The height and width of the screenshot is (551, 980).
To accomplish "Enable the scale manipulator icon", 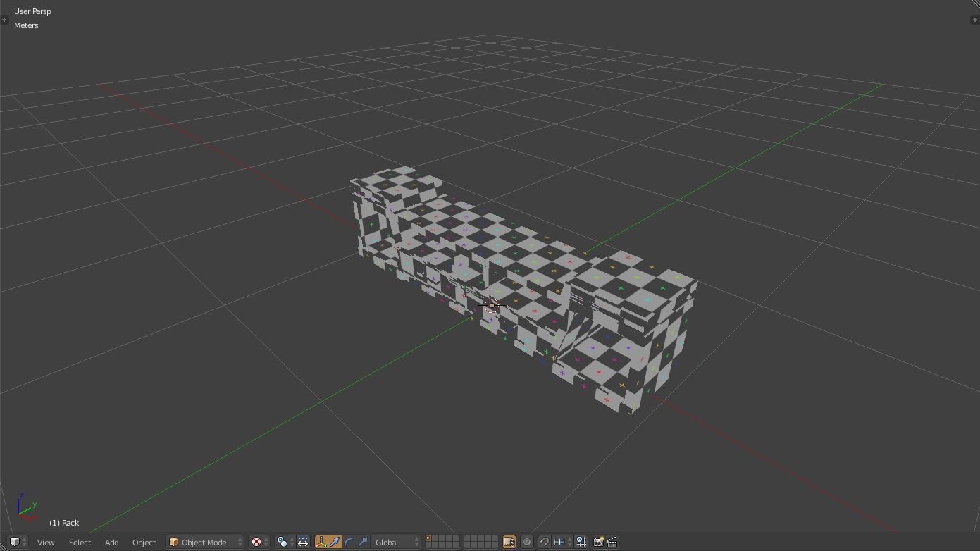I will click(363, 543).
